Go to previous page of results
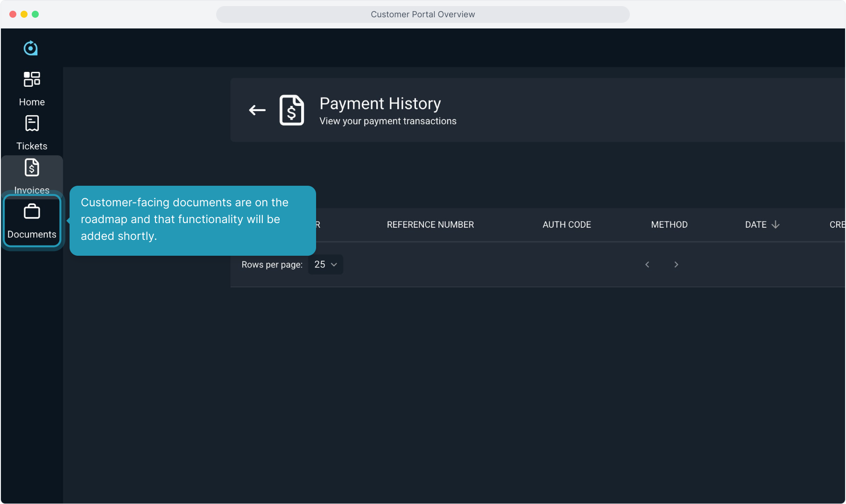This screenshot has height=504, width=846. click(x=647, y=265)
